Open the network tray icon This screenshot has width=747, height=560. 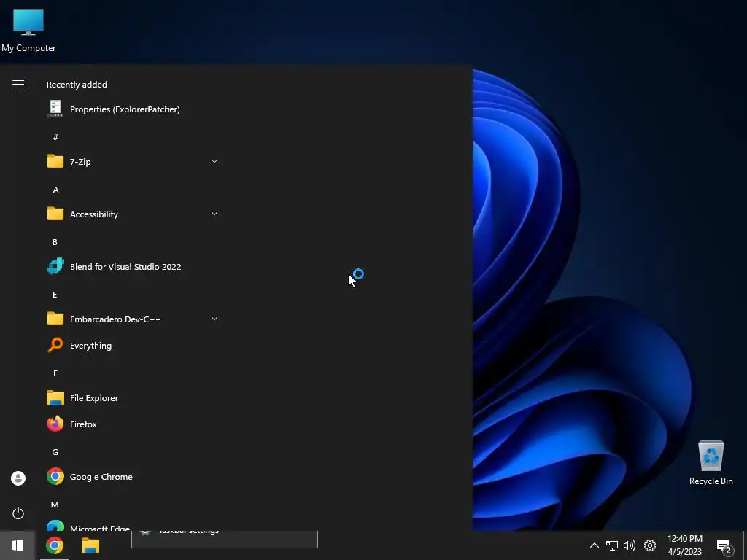(612, 545)
